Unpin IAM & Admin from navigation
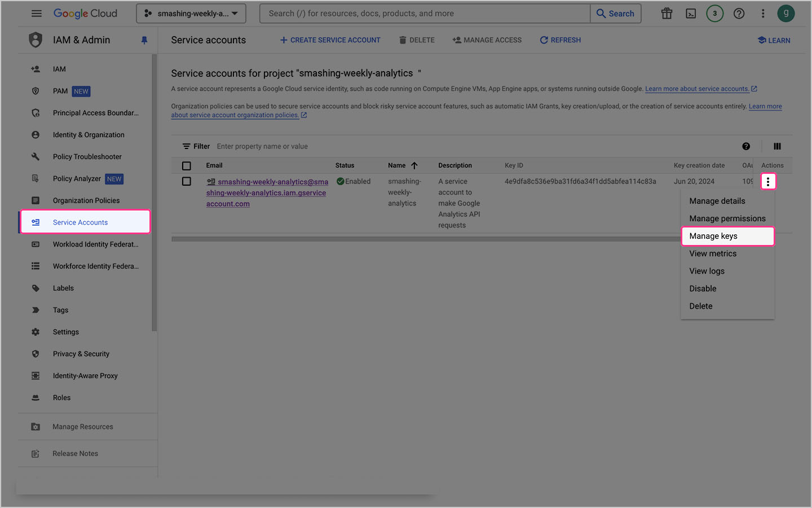The image size is (812, 508). point(144,40)
